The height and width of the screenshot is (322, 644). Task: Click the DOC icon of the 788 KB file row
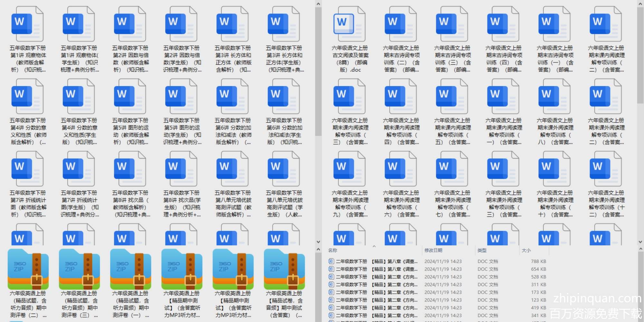(331, 261)
